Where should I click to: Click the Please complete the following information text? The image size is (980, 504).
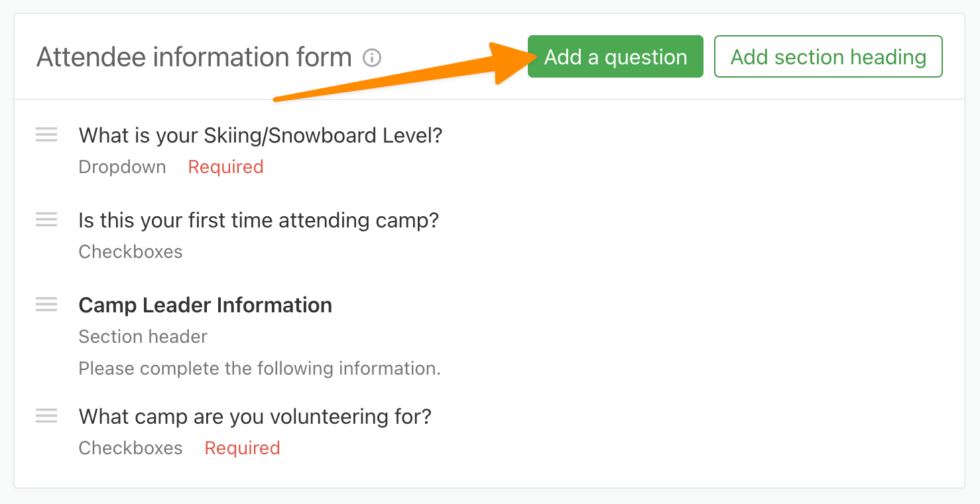(x=260, y=369)
